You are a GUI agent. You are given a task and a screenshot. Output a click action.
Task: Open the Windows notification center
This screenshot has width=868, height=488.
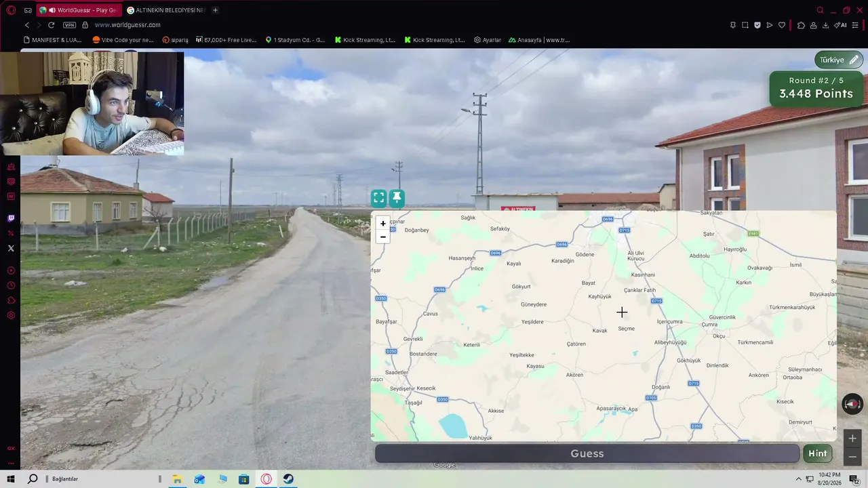tap(854, 479)
